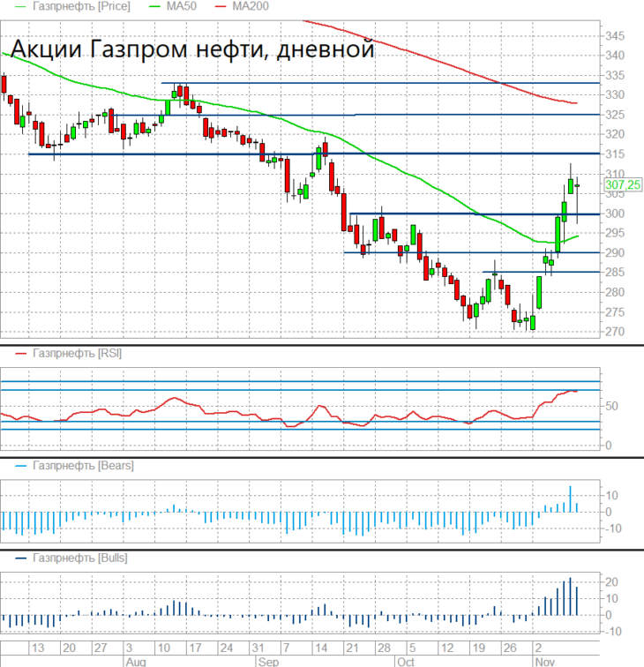
Task: Click the tallest bar in the Bears histogram
Action: click(571, 499)
